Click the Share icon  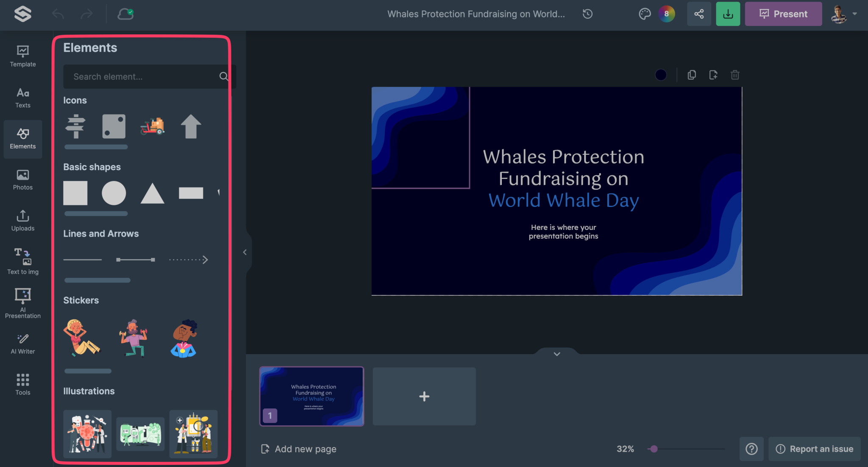click(x=699, y=14)
